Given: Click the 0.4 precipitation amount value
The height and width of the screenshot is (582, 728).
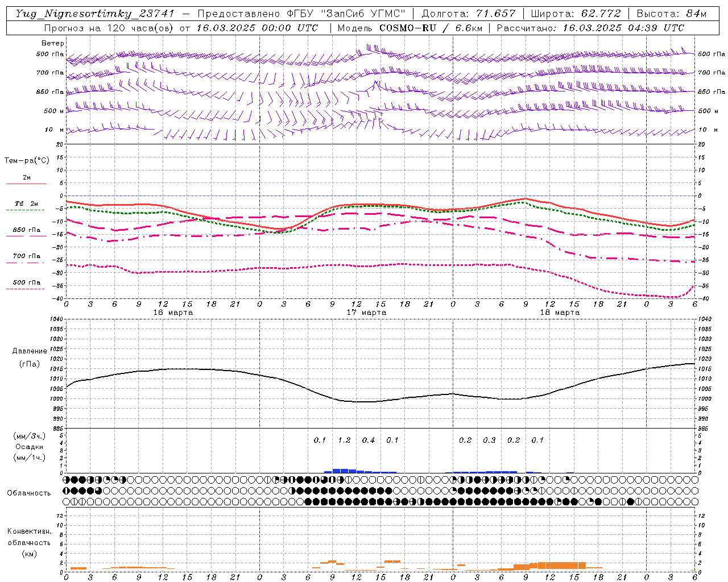Looking at the screenshot, I should pos(369,440).
